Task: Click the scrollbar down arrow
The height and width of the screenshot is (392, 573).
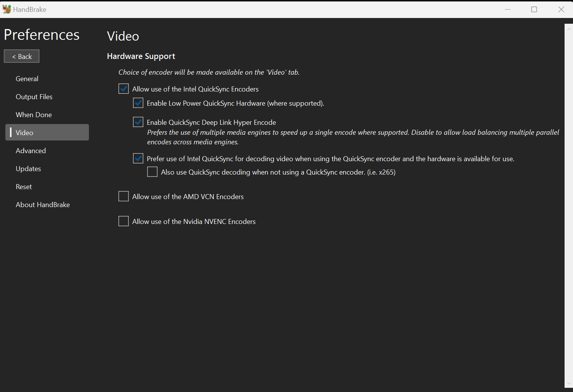Action: click(x=569, y=383)
